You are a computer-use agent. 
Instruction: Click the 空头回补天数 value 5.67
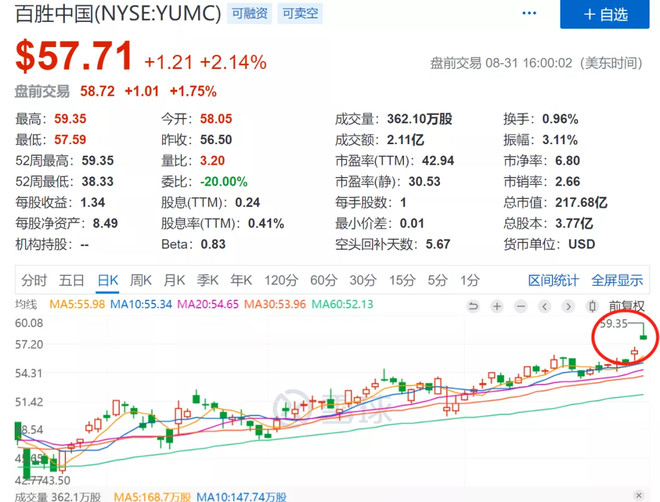(438, 244)
